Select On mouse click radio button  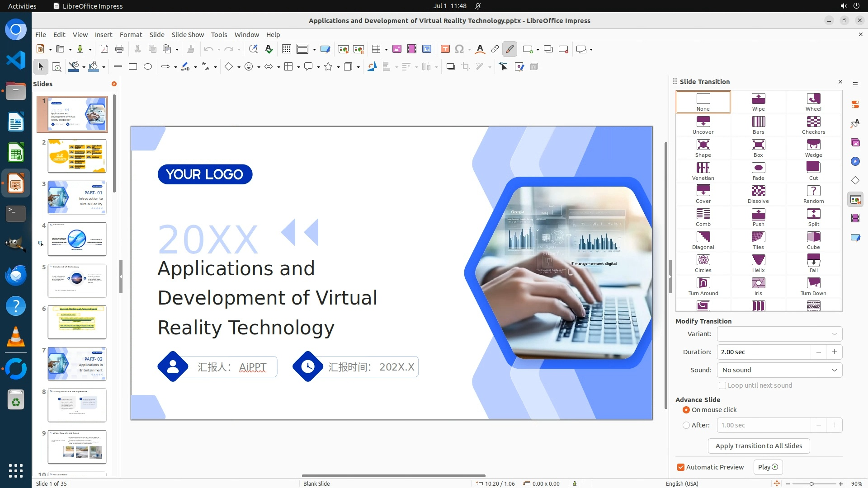point(686,410)
